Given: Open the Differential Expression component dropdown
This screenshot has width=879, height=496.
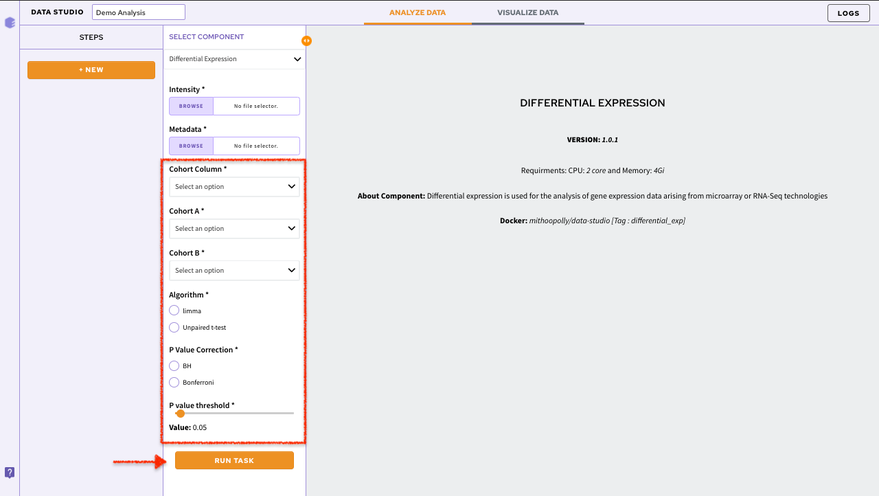Looking at the screenshot, I should tap(234, 59).
